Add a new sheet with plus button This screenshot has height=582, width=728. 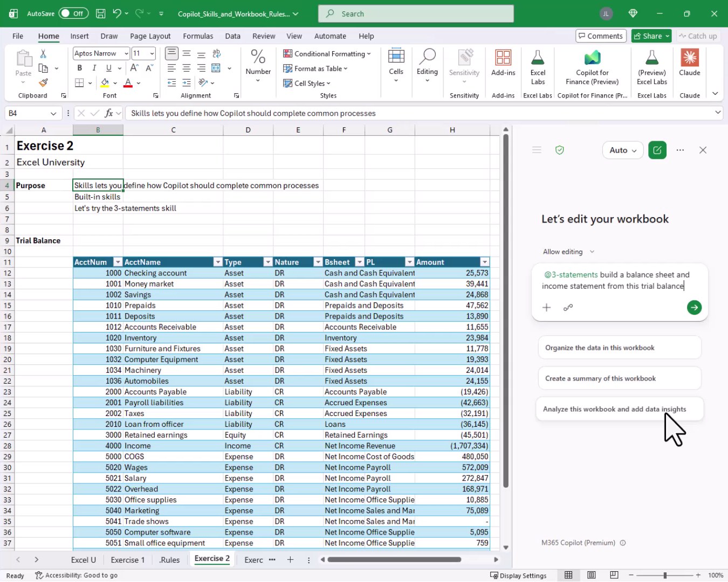(x=290, y=559)
